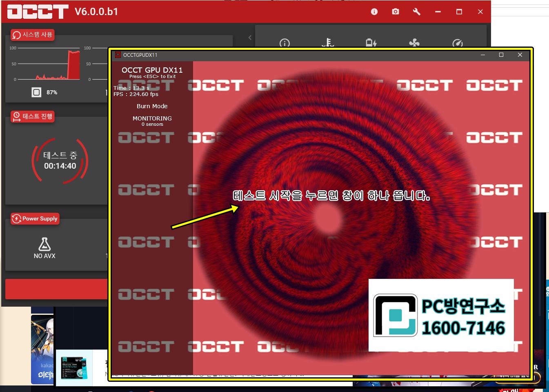Click the NO AVX label

click(44, 256)
